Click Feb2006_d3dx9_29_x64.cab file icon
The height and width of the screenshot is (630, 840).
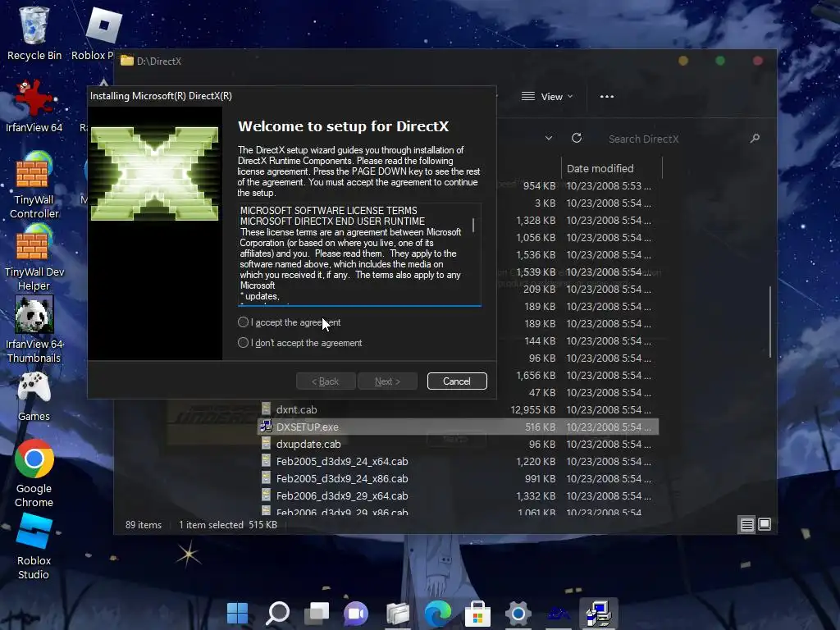pos(266,495)
